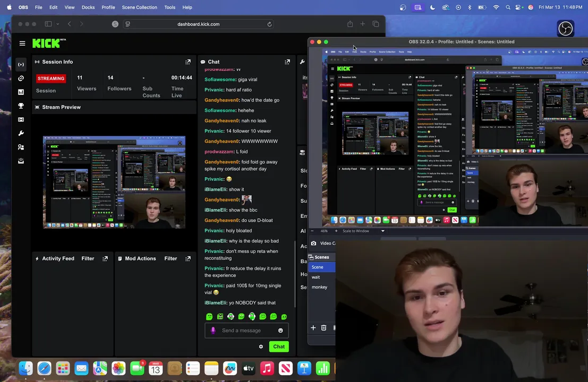
Task: Open the OBS Help menu
Action: point(187,7)
